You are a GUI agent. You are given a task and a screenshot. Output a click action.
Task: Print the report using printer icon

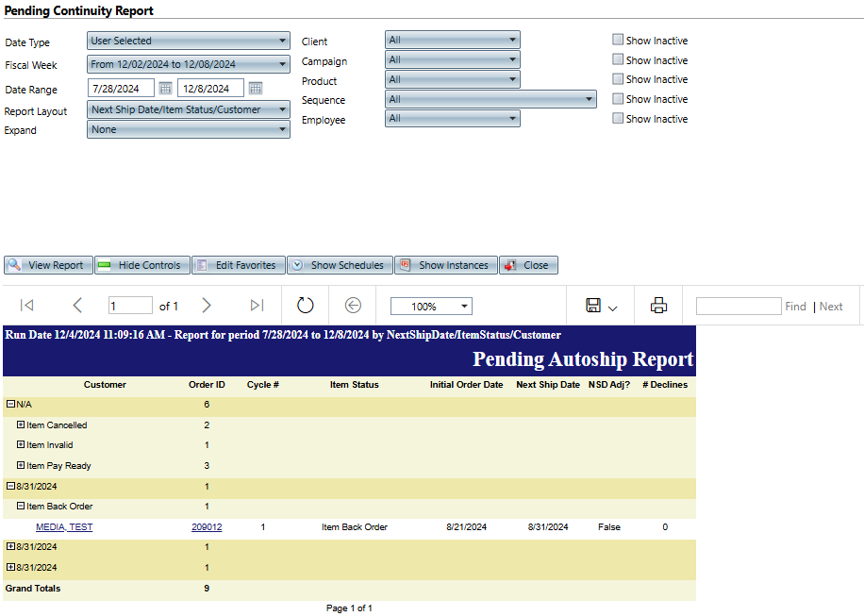(x=658, y=306)
